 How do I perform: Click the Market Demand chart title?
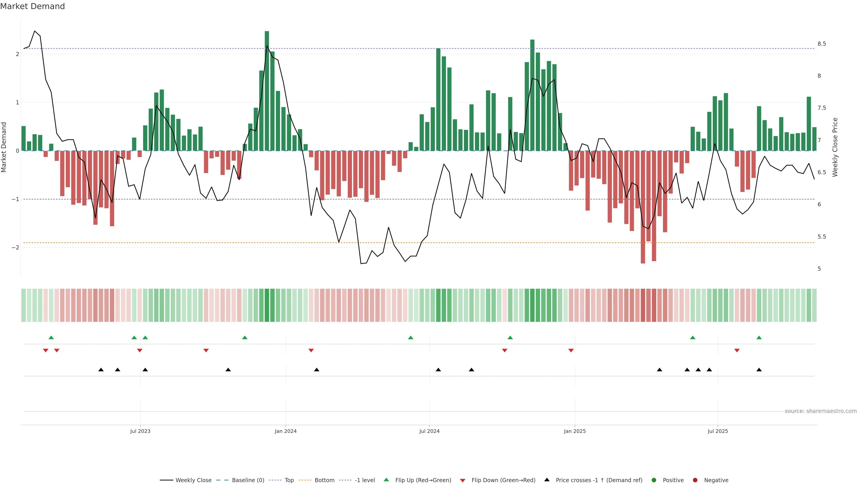(32, 6)
